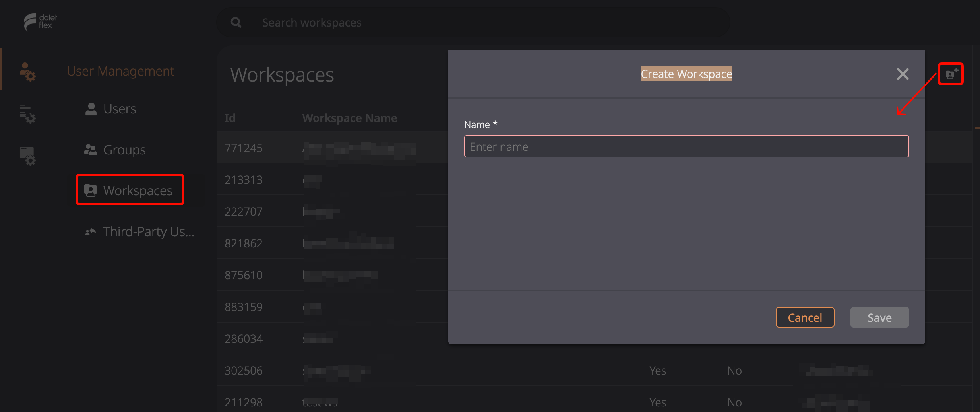980x412 pixels.
Task: Focus the Search workspaces field
Action: point(473,23)
